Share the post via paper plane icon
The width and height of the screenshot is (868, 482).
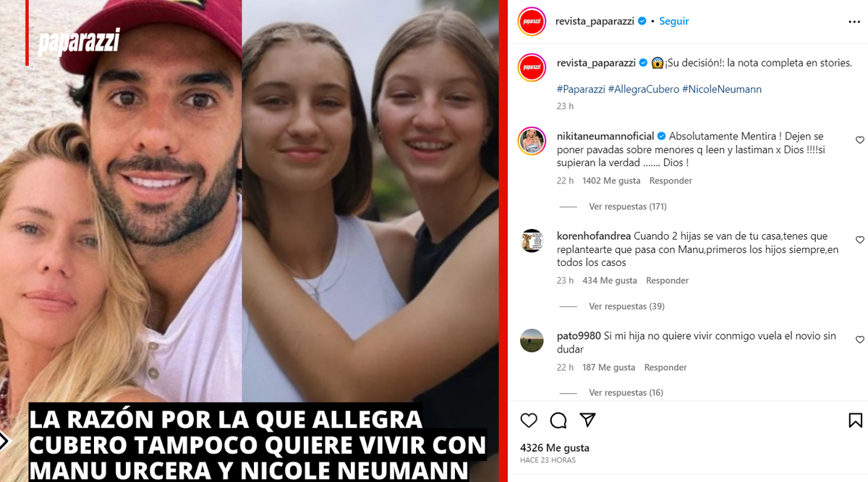pyautogui.click(x=587, y=421)
